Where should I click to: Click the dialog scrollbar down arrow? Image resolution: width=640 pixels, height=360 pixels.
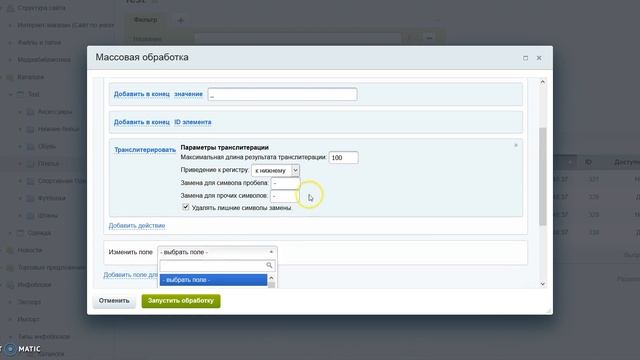[542, 284]
